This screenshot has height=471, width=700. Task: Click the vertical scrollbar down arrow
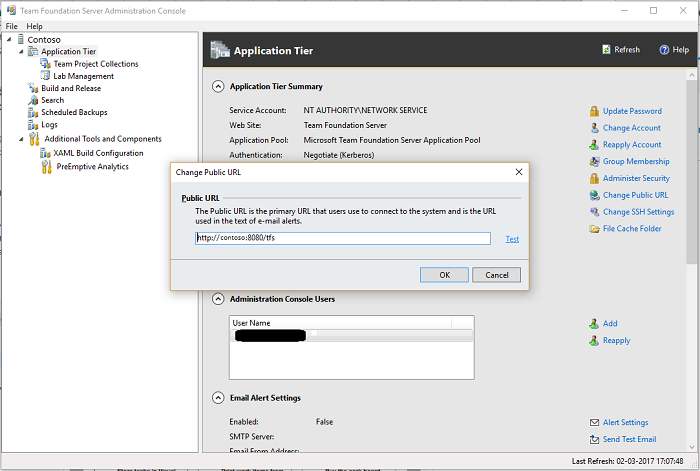[x=692, y=447]
